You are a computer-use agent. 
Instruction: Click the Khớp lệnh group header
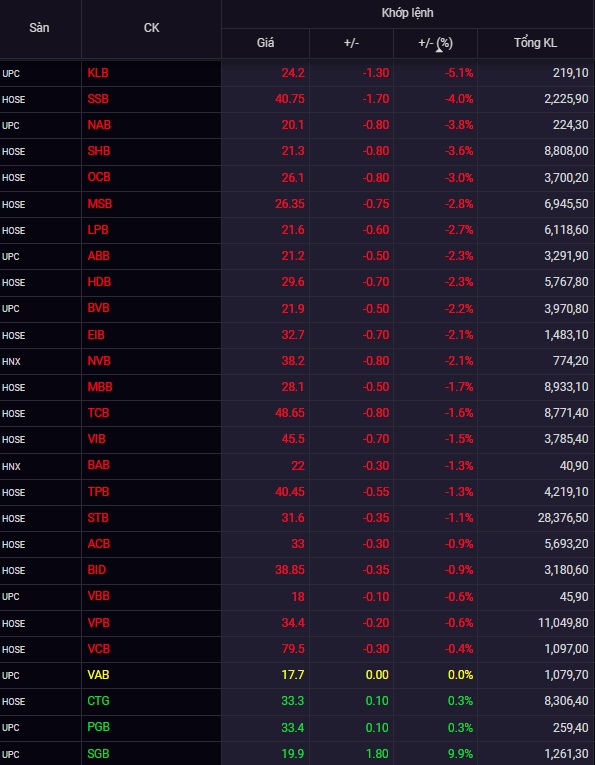click(407, 13)
